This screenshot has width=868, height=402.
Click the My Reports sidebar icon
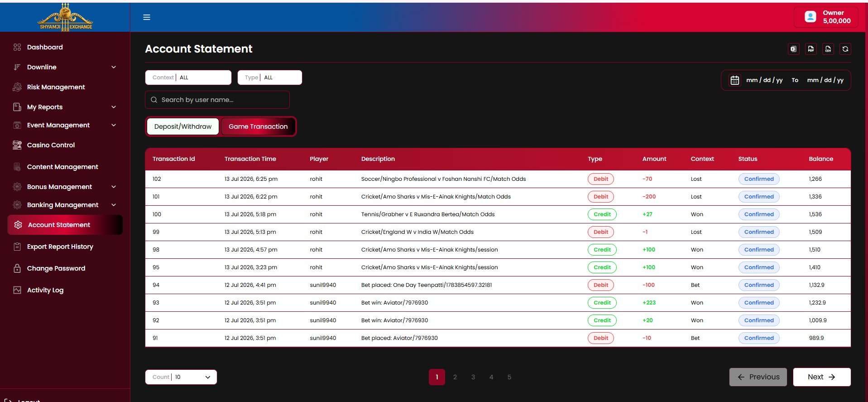pos(17,107)
